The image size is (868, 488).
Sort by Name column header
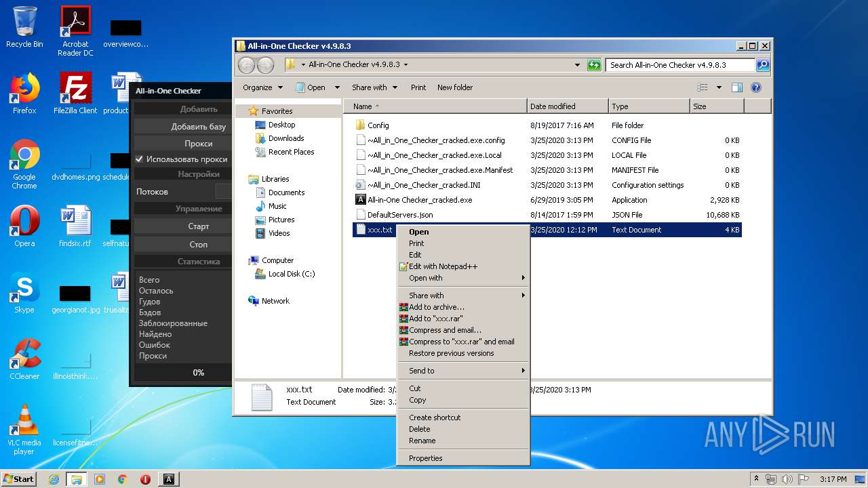[x=435, y=106]
